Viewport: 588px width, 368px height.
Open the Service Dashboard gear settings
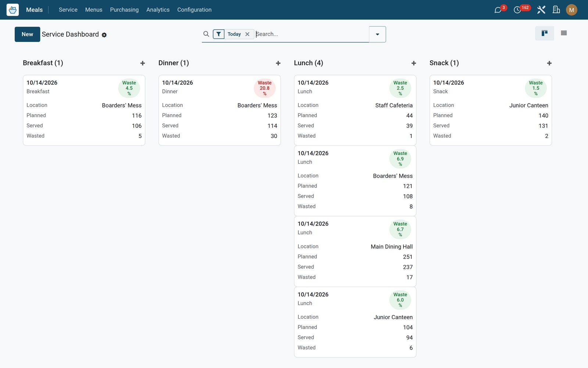click(104, 35)
